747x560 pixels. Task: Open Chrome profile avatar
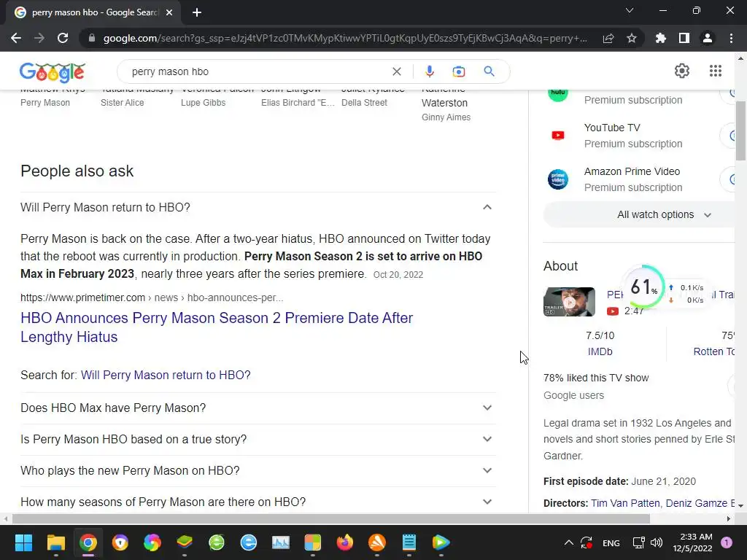click(x=708, y=38)
